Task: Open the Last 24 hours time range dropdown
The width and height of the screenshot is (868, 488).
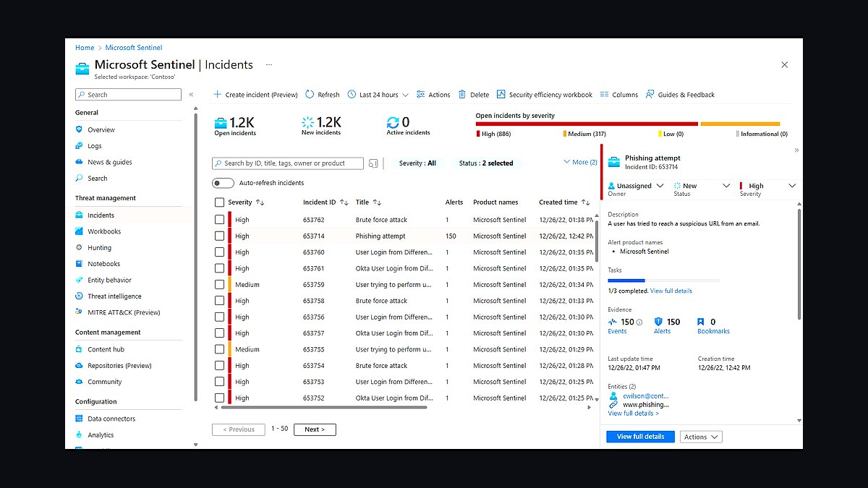Action: 378,95
